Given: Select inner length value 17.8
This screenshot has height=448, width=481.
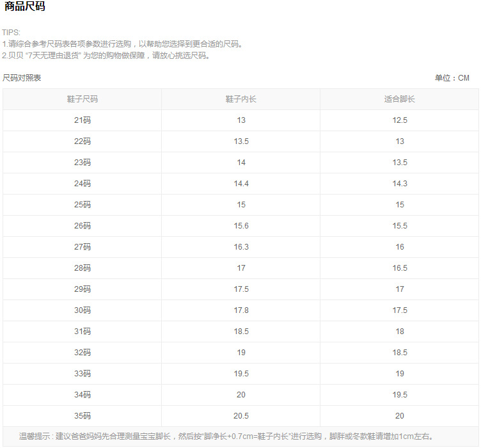Looking at the screenshot, I should coord(241,310).
